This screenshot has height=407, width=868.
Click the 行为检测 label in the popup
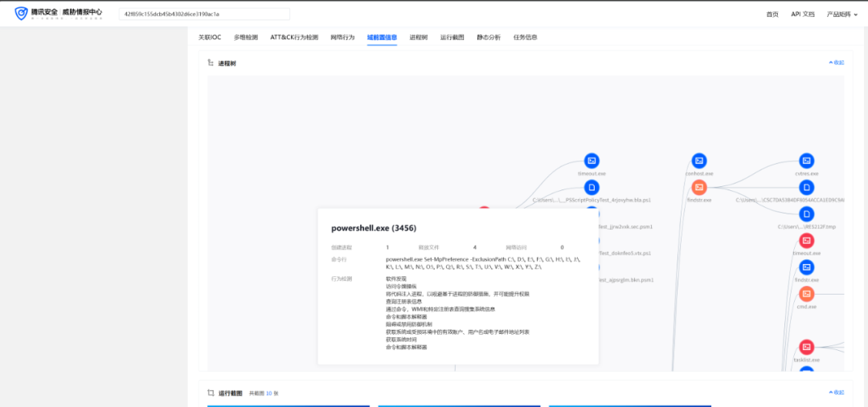[342, 279]
